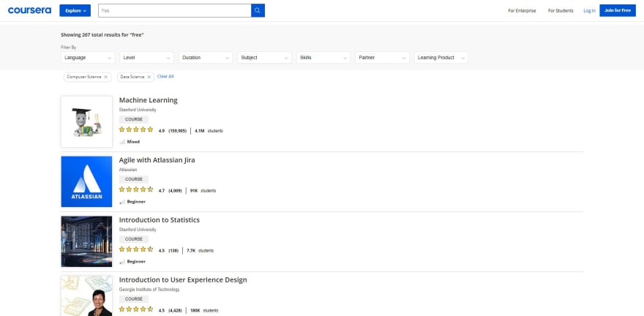Open the For Enterprise page
This screenshot has width=644, height=316.
click(522, 11)
